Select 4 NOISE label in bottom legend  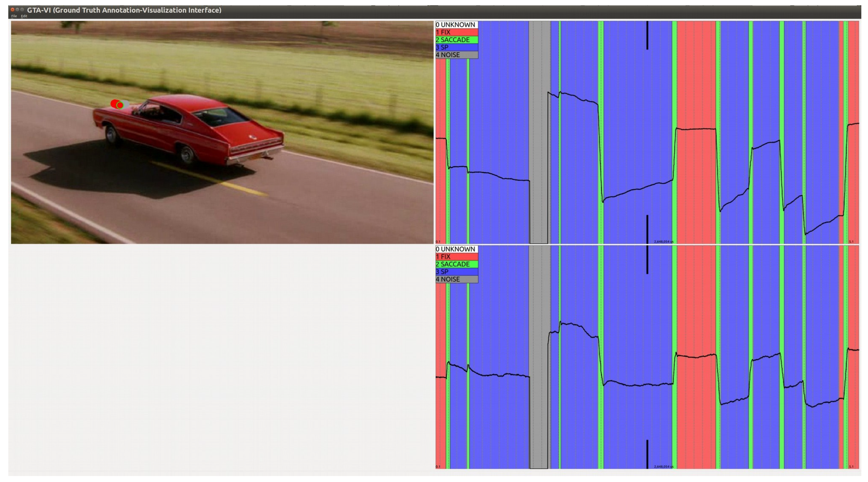pyautogui.click(x=457, y=279)
